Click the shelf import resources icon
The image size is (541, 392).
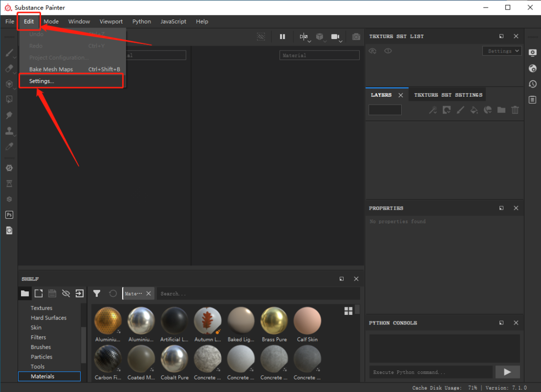click(80, 293)
